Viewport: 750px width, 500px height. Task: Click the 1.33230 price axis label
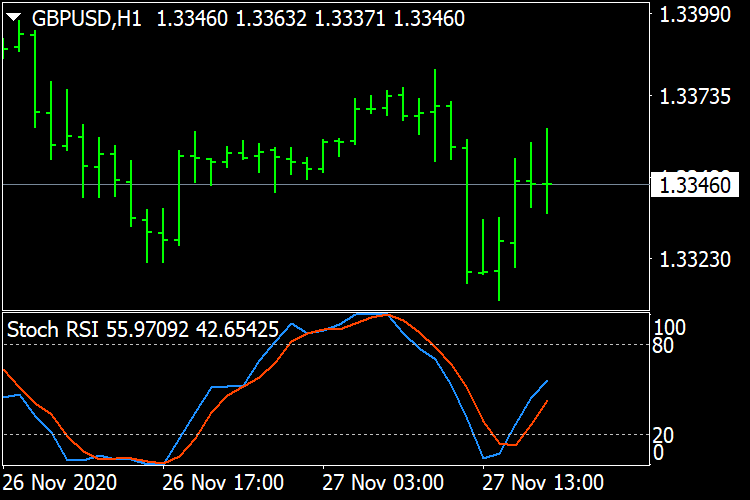coord(695,260)
